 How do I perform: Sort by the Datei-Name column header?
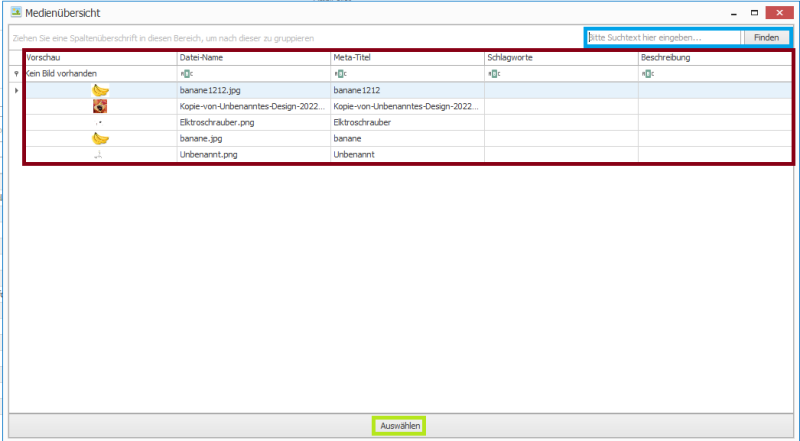click(254, 58)
